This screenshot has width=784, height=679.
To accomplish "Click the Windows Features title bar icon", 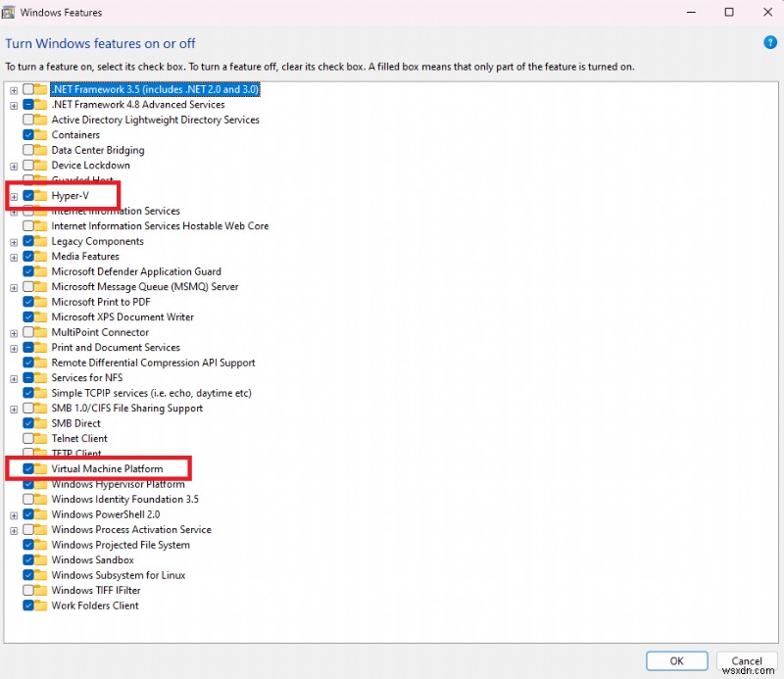I will (11, 12).
